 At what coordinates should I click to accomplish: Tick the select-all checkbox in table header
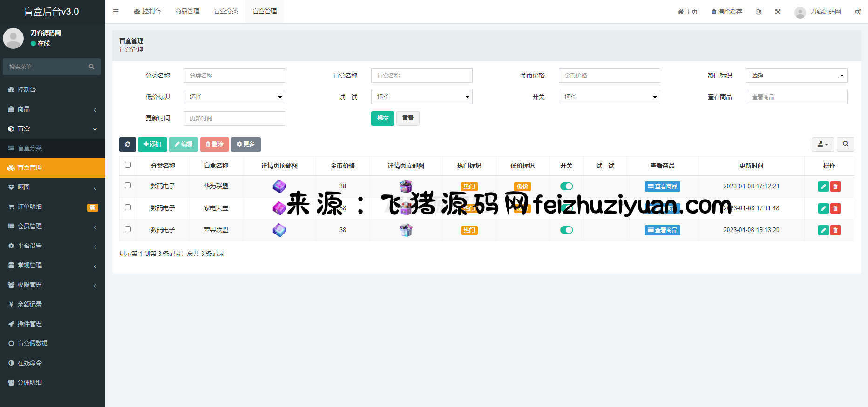(128, 165)
